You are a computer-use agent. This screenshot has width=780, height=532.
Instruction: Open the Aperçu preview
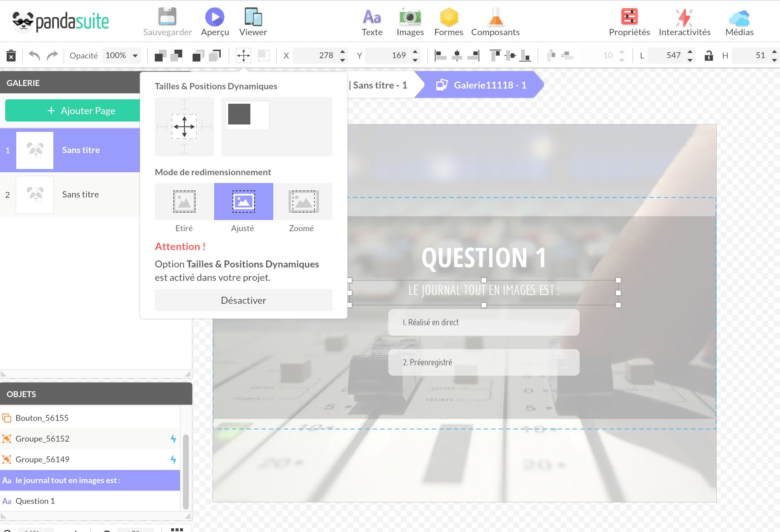click(x=215, y=17)
